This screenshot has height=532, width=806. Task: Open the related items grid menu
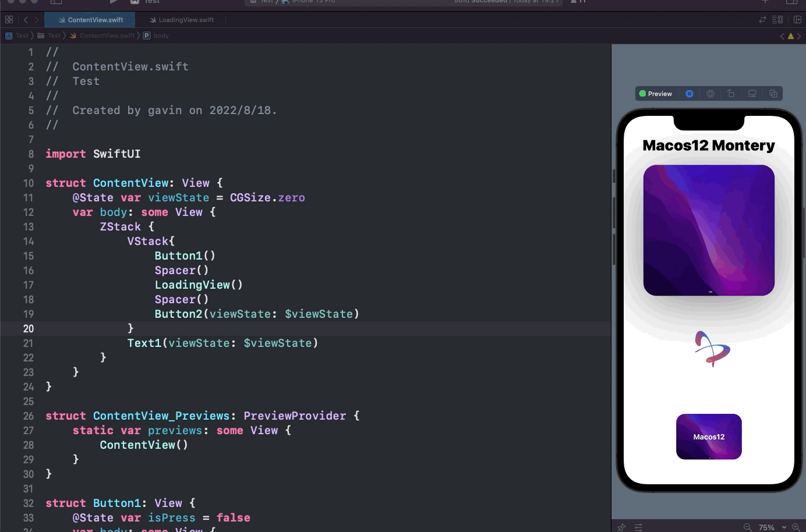(9, 20)
